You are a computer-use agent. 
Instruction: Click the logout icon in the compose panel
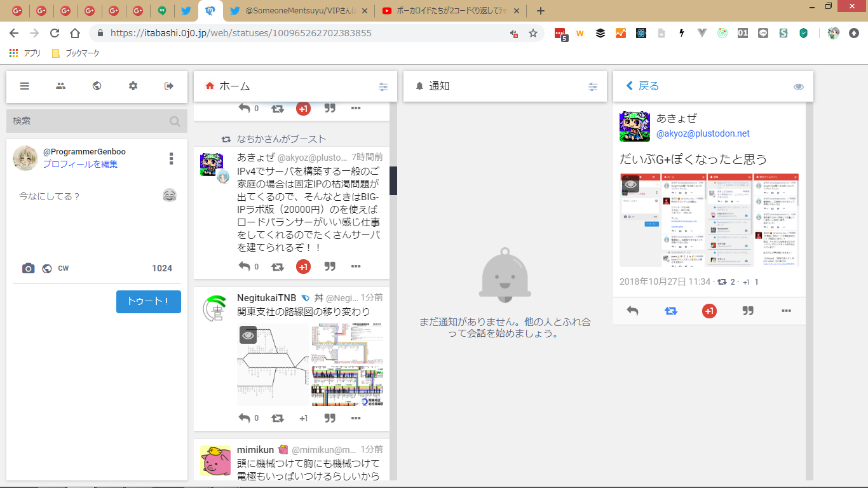(169, 86)
